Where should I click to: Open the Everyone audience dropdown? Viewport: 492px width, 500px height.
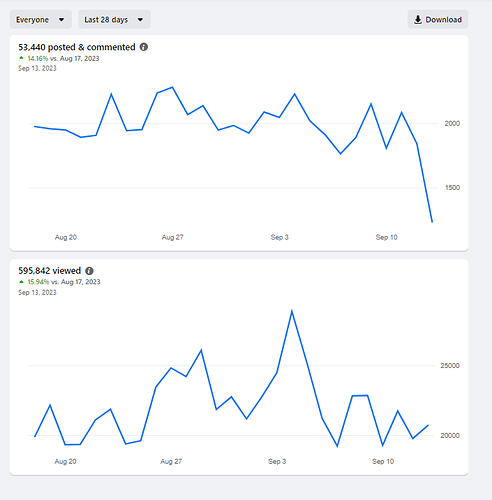[41, 20]
